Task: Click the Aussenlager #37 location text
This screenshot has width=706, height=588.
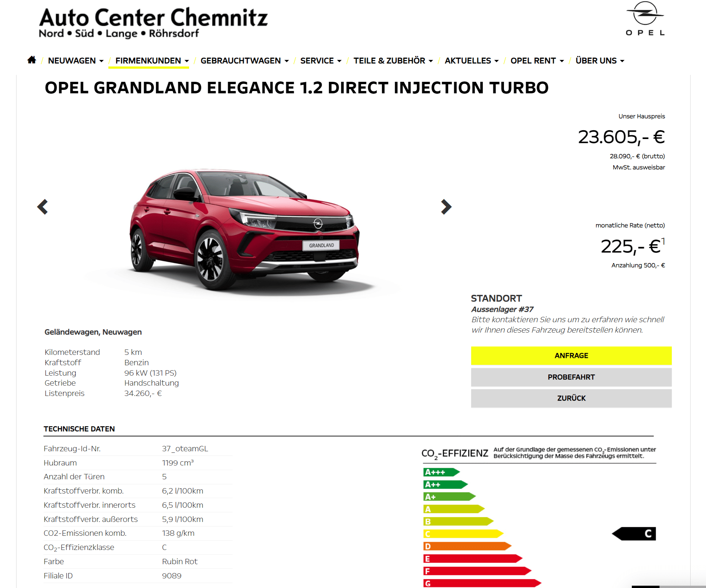Action: point(502,309)
